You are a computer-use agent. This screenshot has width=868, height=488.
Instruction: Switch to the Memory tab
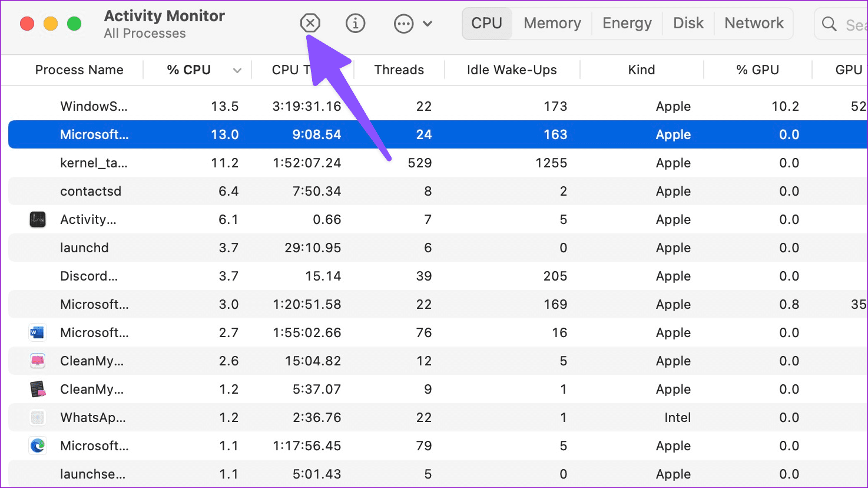click(x=551, y=23)
